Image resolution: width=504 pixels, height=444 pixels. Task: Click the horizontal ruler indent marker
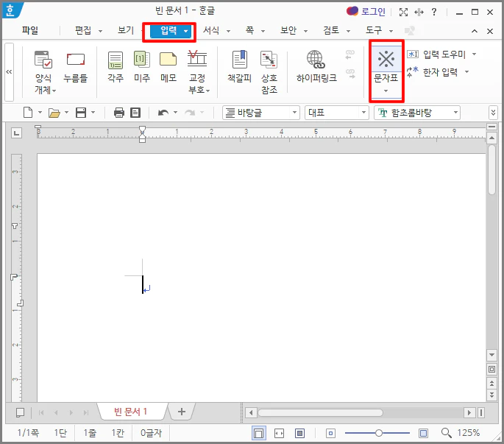(x=143, y=134)
